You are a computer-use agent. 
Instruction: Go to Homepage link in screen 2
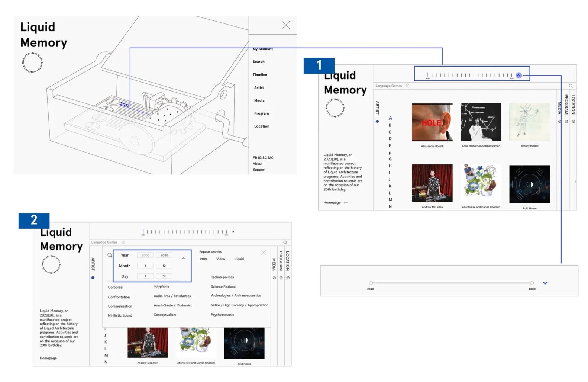click(x=48, y=358)
